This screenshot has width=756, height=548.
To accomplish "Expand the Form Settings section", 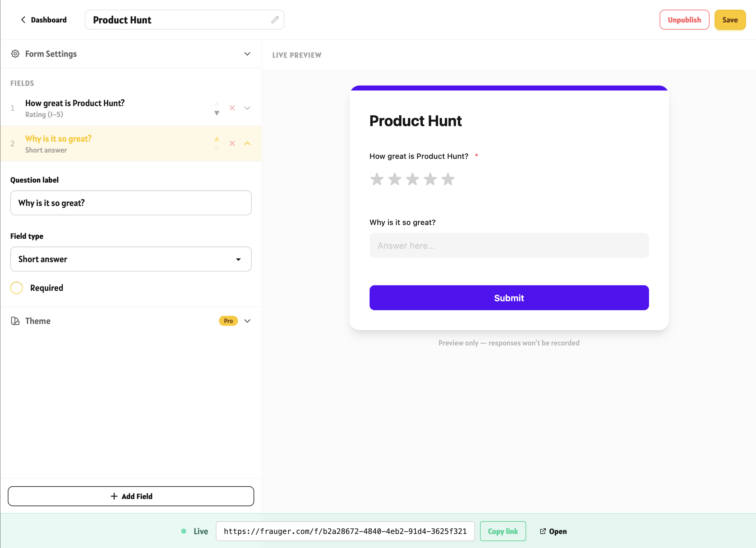I will (247, 54).
